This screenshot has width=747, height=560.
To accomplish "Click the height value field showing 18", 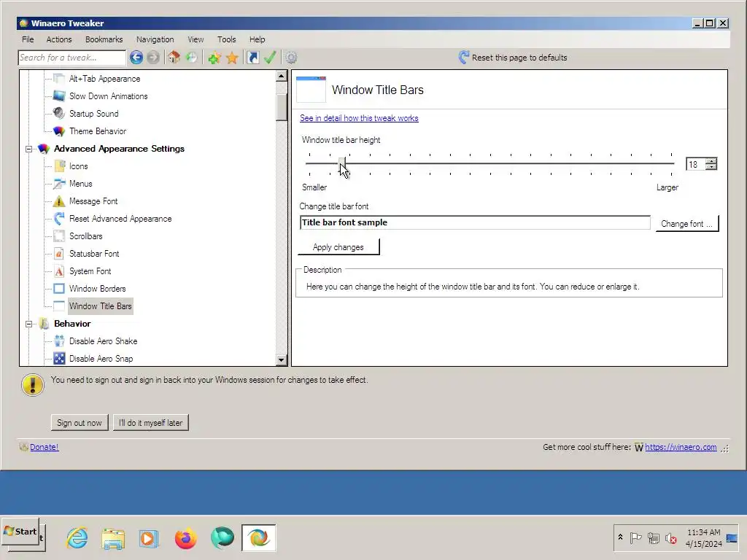I will (x=696, y=164).
